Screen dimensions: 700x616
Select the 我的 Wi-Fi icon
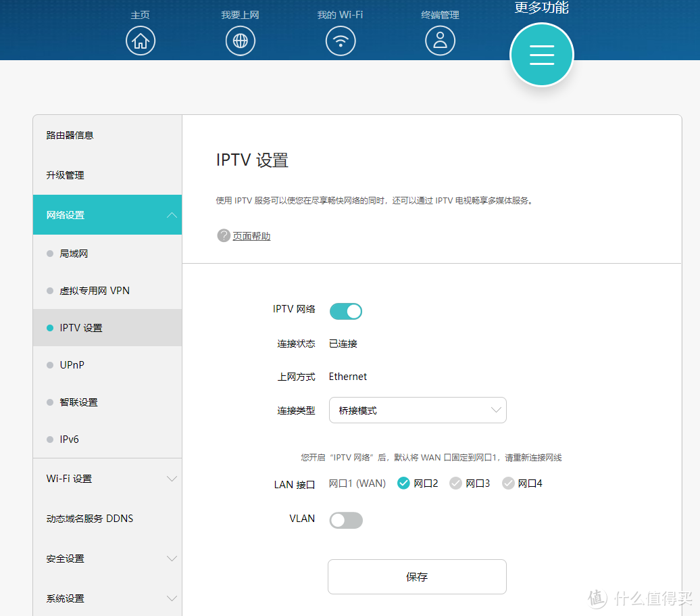point(341,41)
